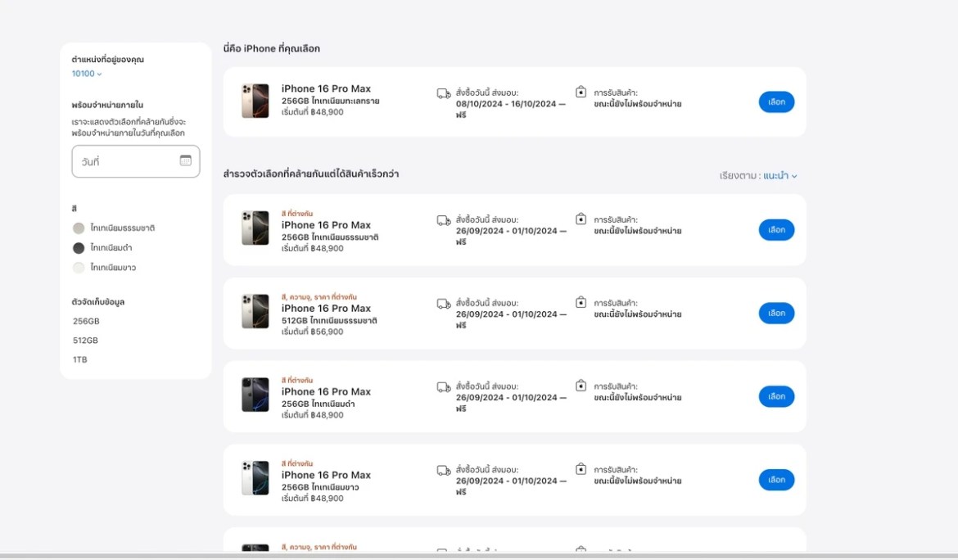Click the Black Titanium iPhone product image
The width and height of the screenshot is (958, 560).
(x=255, y=395)
